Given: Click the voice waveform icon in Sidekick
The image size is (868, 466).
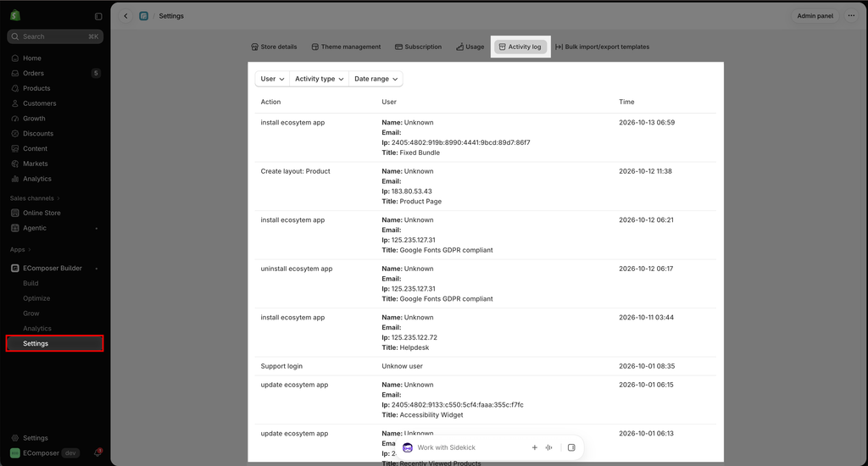Looking at the screenshot, I should point(549,447).
